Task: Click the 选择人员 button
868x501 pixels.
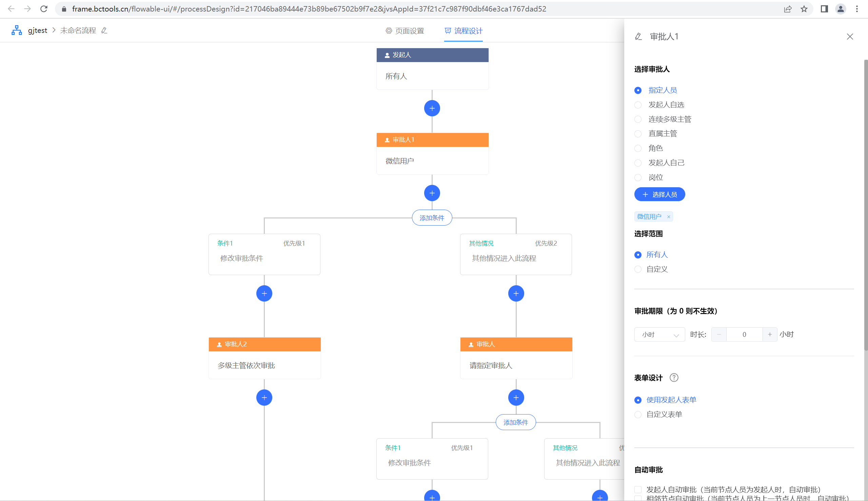Action: coord(659,194)
